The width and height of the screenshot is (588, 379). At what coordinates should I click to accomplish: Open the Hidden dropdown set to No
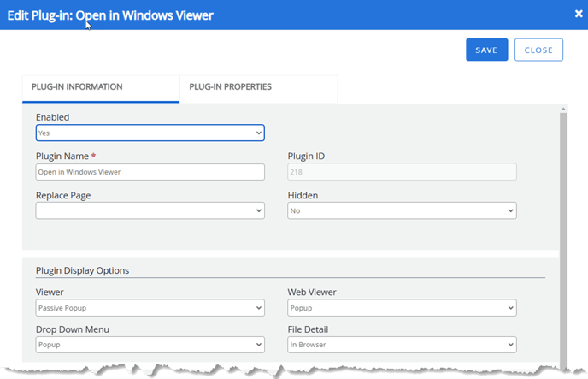click(402, 210)
